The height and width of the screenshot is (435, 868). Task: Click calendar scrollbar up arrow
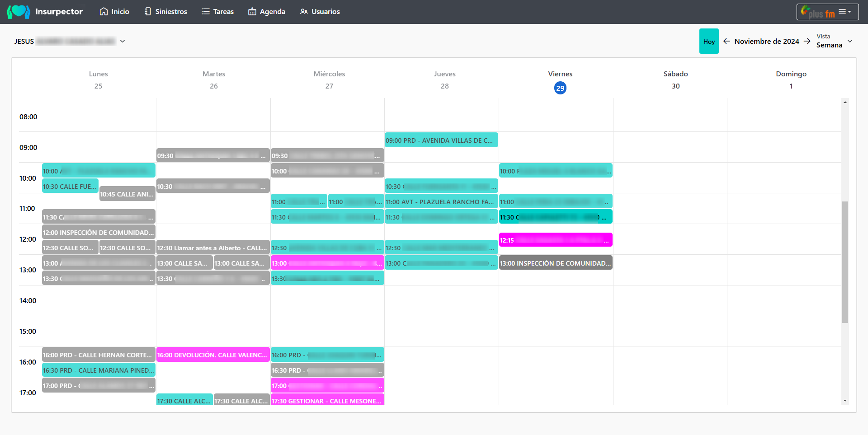(x=845, y=102)
